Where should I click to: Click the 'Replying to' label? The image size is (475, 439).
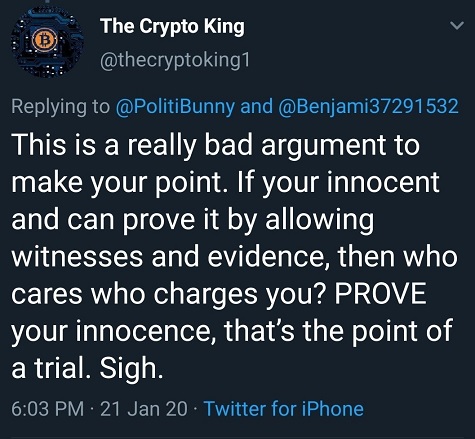(60, 107)
